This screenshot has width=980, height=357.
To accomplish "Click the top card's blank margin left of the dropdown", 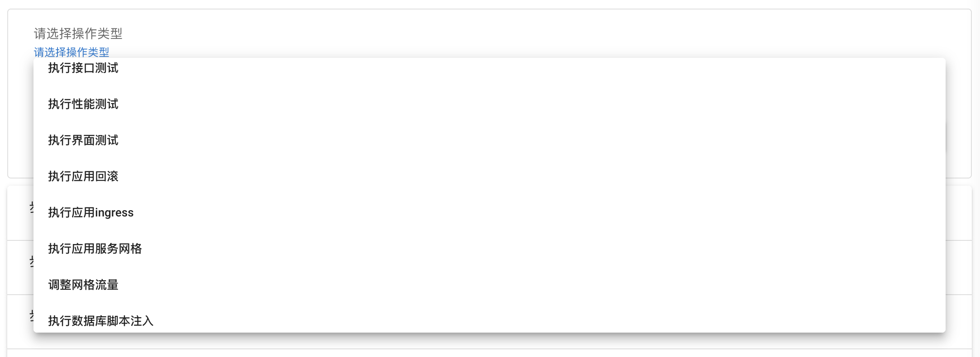I will pos(20,113).
